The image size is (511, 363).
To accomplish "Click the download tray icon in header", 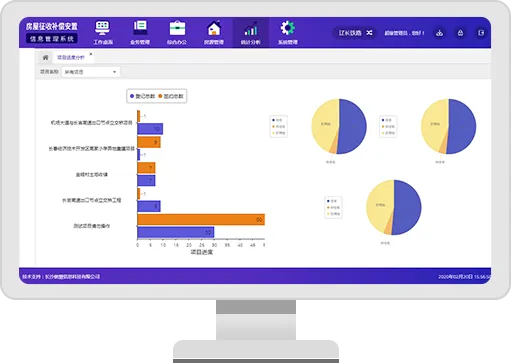I will tap(440, 33).
